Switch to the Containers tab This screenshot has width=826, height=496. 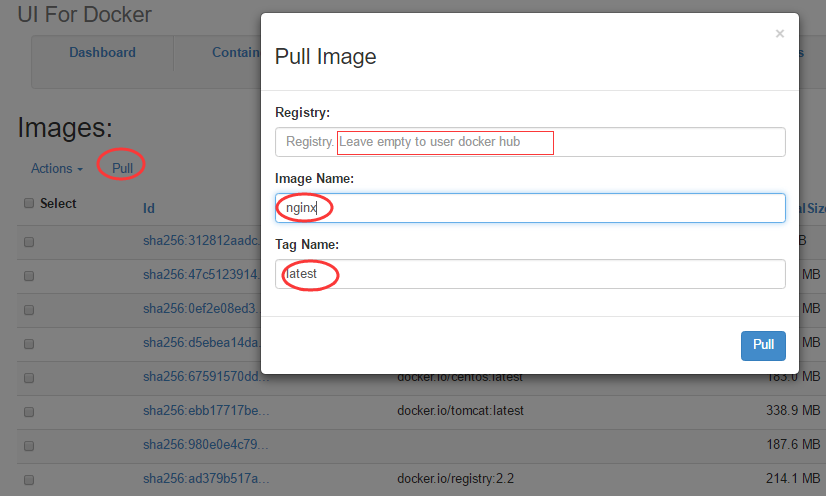point(235,53)
